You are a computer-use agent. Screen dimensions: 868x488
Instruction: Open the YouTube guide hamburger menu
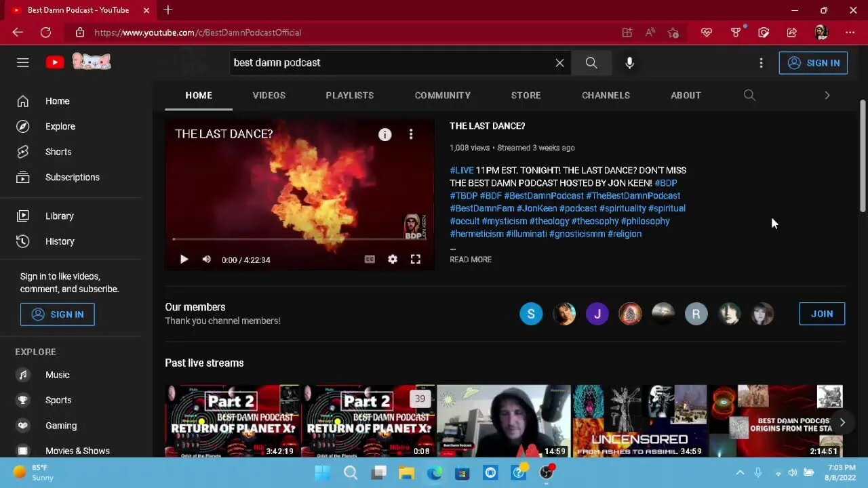(23, 62)
